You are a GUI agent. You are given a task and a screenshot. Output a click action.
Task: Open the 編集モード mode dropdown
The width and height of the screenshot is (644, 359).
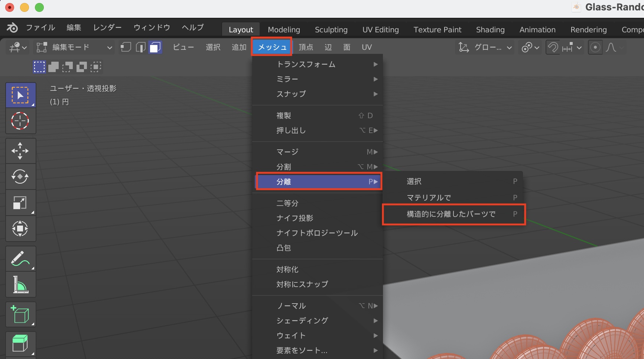(x=74, y=47)
